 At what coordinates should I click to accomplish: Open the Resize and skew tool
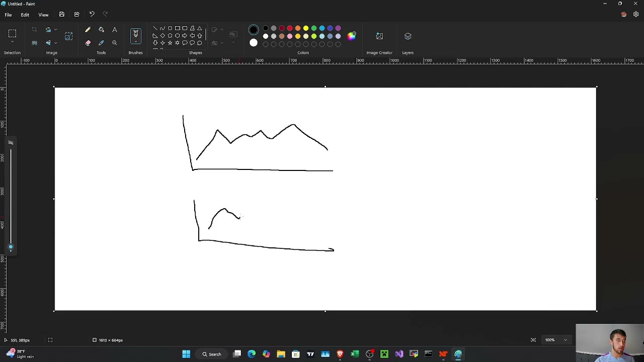pos(69,36)
